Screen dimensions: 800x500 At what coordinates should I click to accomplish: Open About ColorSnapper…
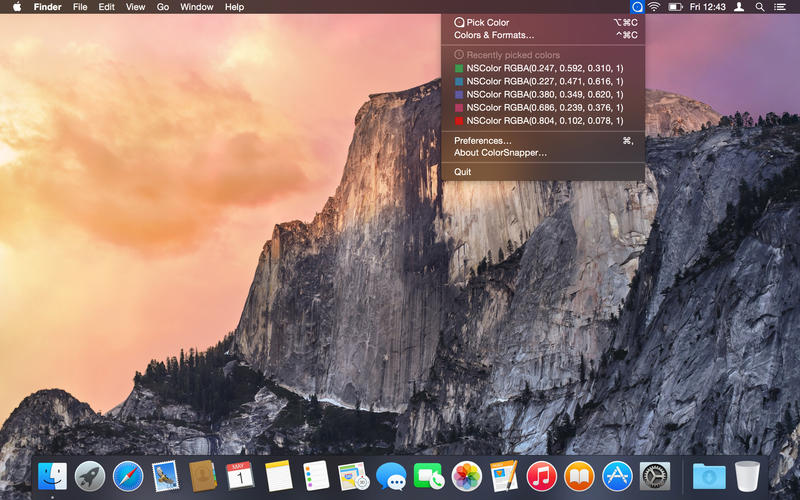(500, 153)
